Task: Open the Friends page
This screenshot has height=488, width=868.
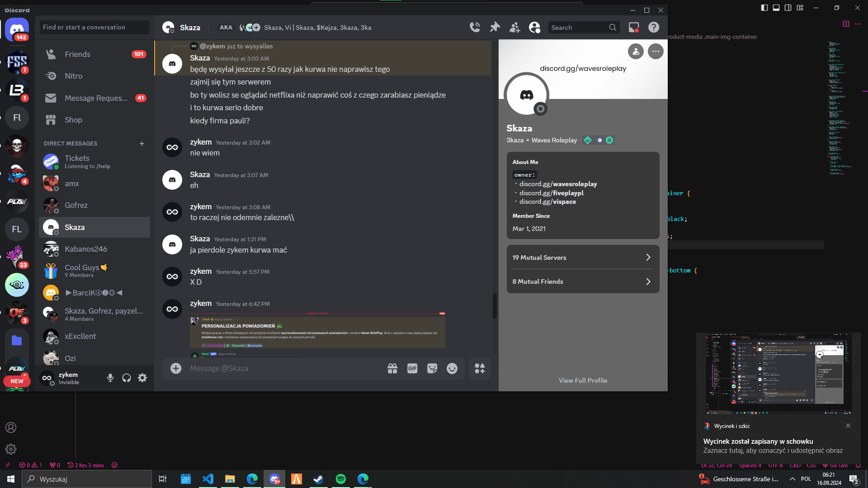Action: click(94, 54)
